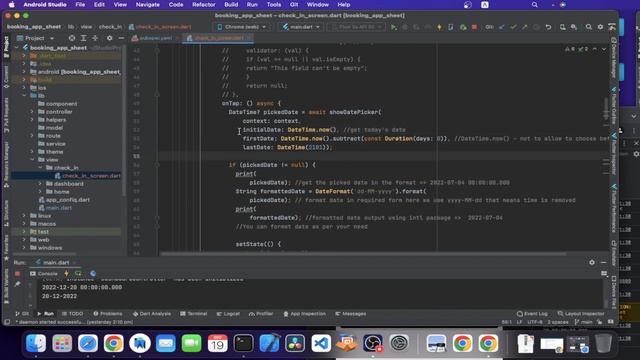This screenshot has height=360, width=640.
Task: Click the Git update project arrow icon
Action: click(502, 27)
